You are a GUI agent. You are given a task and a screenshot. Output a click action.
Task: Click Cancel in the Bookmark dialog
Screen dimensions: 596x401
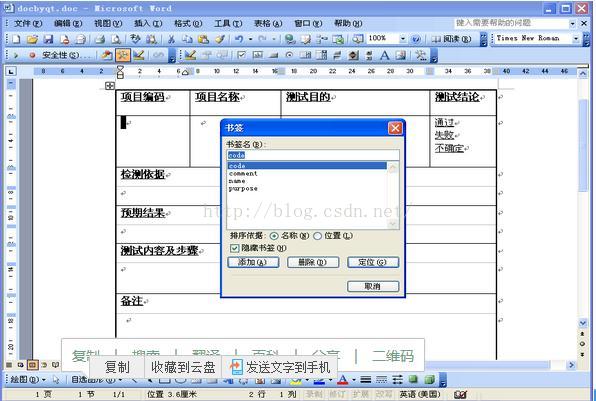pos(373,286)
